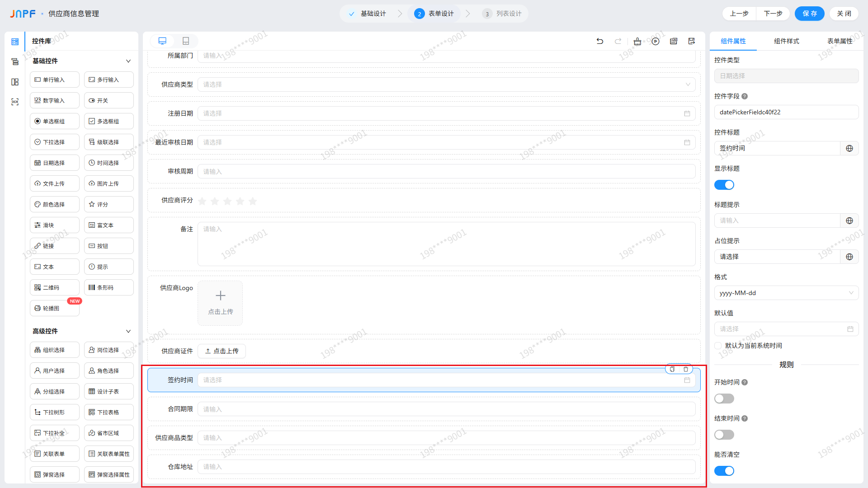Image resolution: width=868 pixels, height=488 pixels.
Task: Copy the 签约时间 field
Action: coord(672,369)
